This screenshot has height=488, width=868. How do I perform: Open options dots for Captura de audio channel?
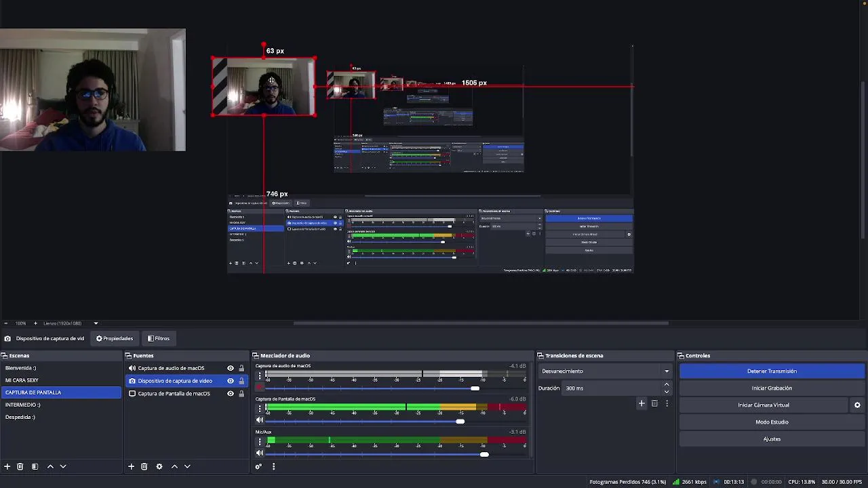coord(259,375)
